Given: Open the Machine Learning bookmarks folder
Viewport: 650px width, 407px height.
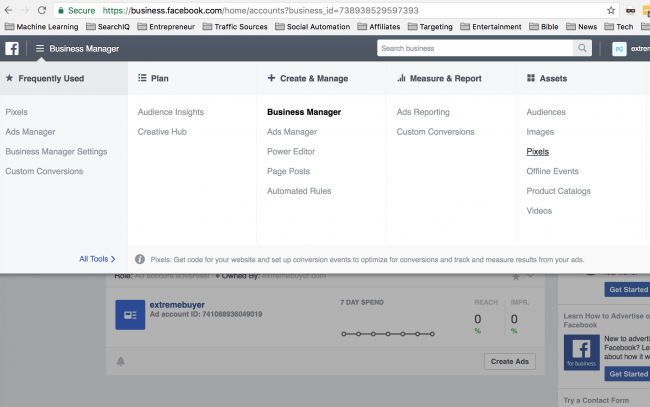Looking at the screenshot, I should click(41, 27).
